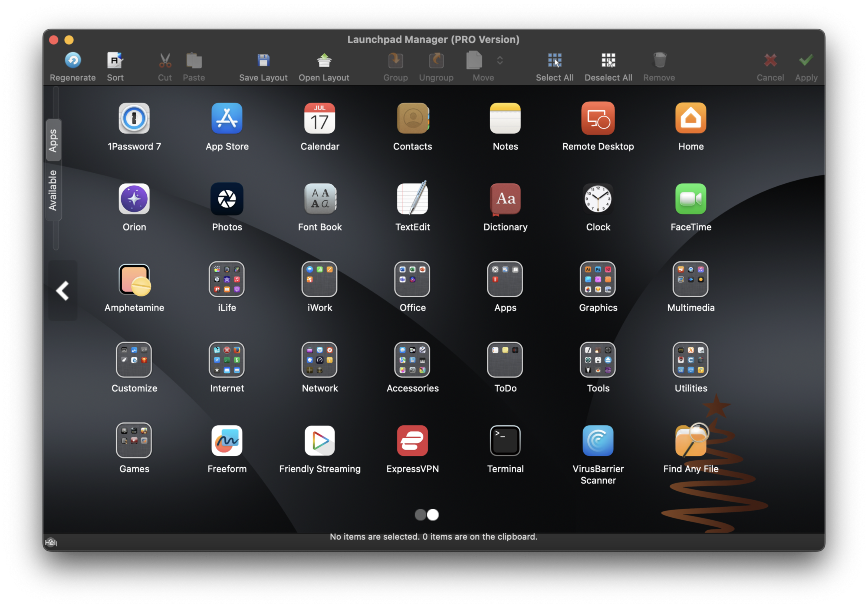Viewport: 868px width, 608px height.
Task: Switch to the Apps side tab
Action: point(53,140)
